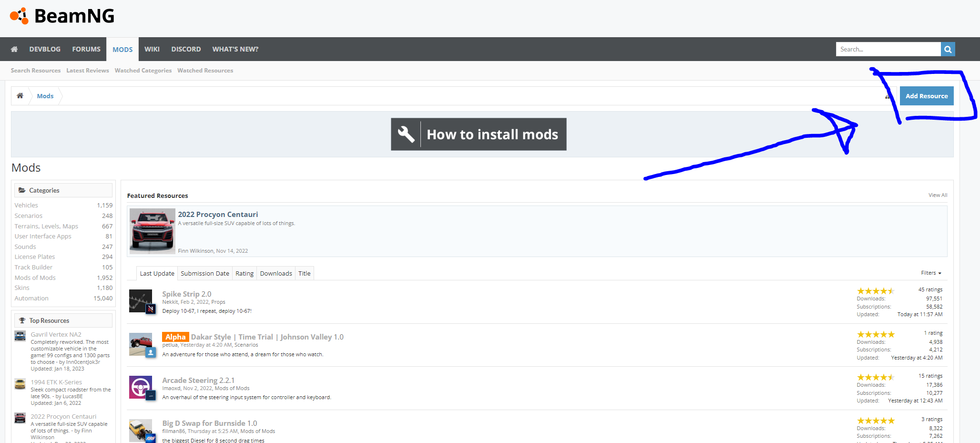
Task: Click Mods breadcrumb link
Action: tap(45, 96)
